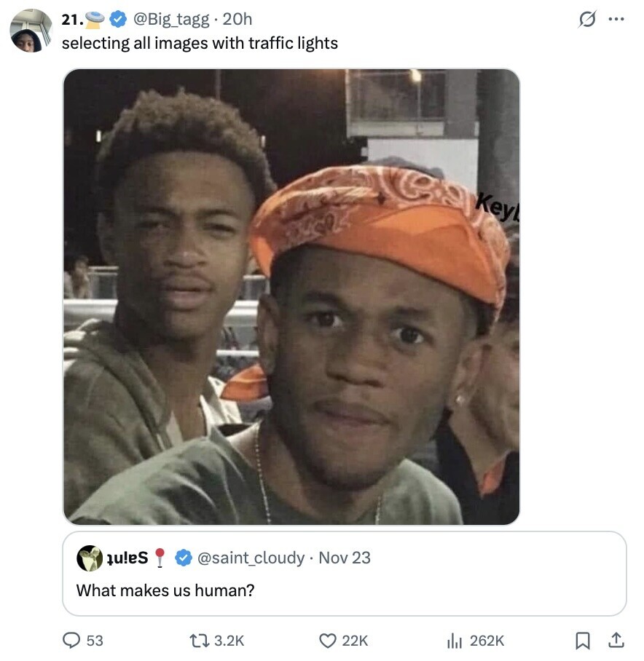The height and width of the screenshot is (661, 644).
Task: Open the quoted tweet "What makes us human?"
Action: pos(166,590)
